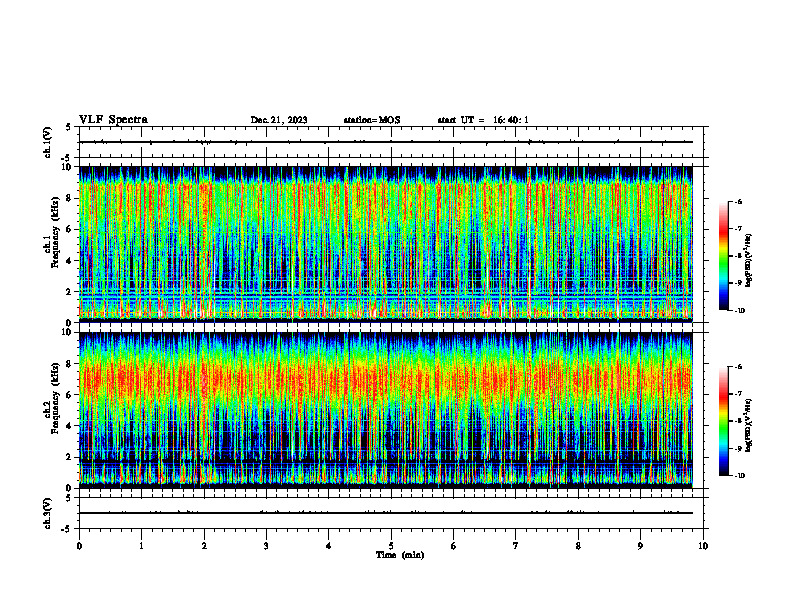This screenshot has height=612, width=792.
Task: Click the log(PSD) label beside ch.2 colorbar
Action: (x=749, y=426)
